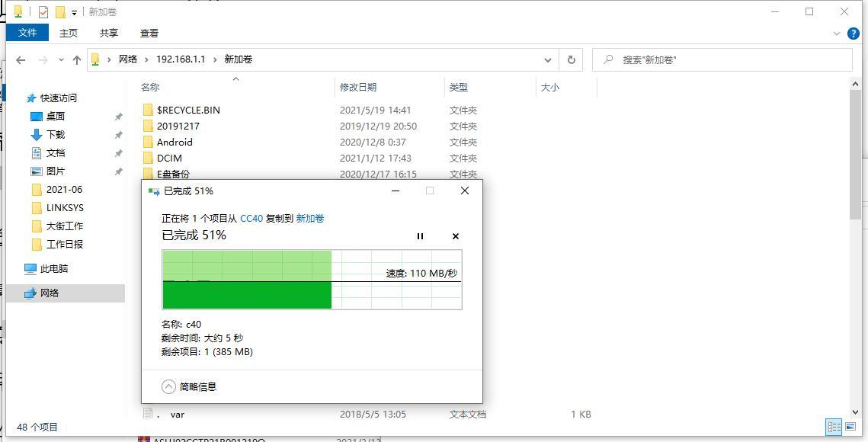Image resolution: width=868 pixels, height=442 pixels.
Task: Switch to details view icon
Action: (x=834, y=427)
